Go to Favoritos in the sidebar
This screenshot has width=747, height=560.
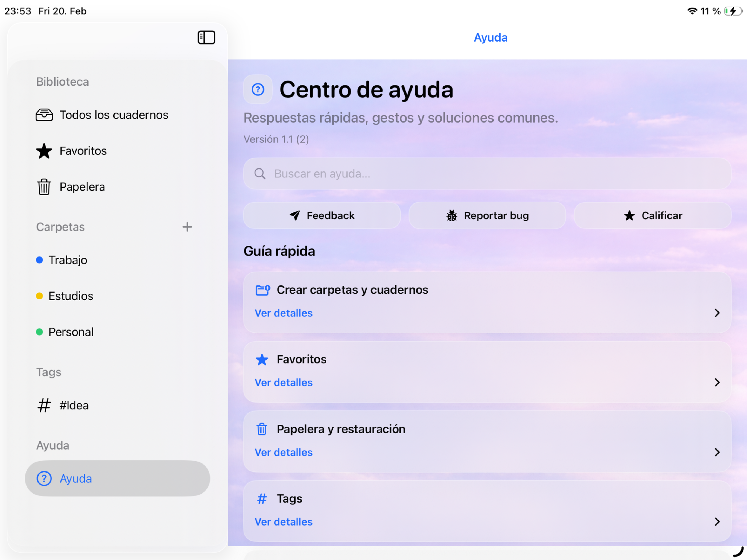[118, 151]
